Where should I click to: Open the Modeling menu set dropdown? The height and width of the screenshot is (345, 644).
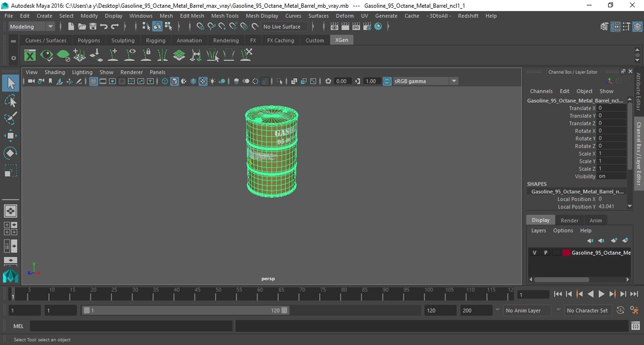[32, 27]
